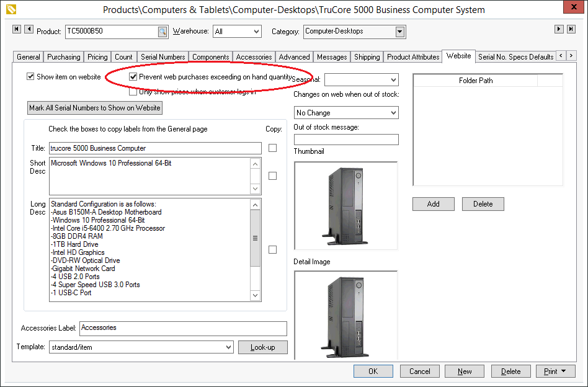Click the Long Desc vertical scrollbar thumb

[x=255, y=238]
